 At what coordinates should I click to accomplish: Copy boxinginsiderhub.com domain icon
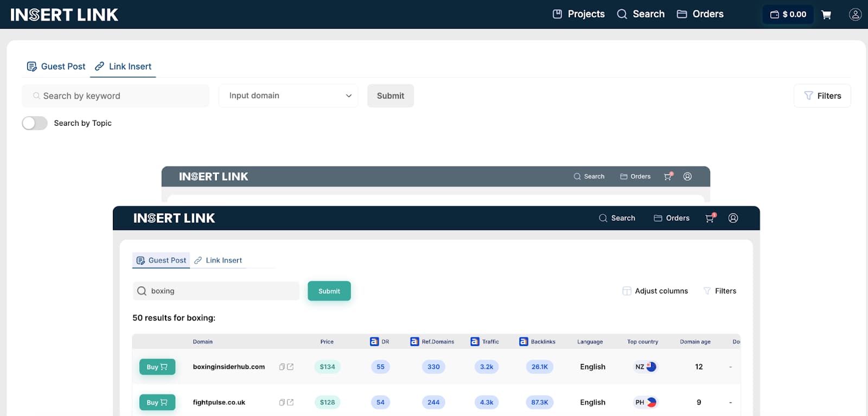(x=282, y=367)
